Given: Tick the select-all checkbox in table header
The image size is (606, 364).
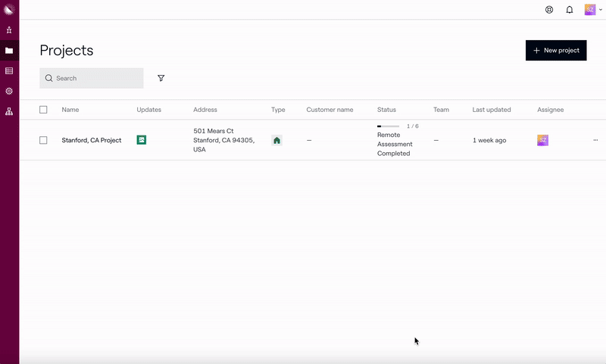Looking at the screenshot, I should click(x=43, y=110).
